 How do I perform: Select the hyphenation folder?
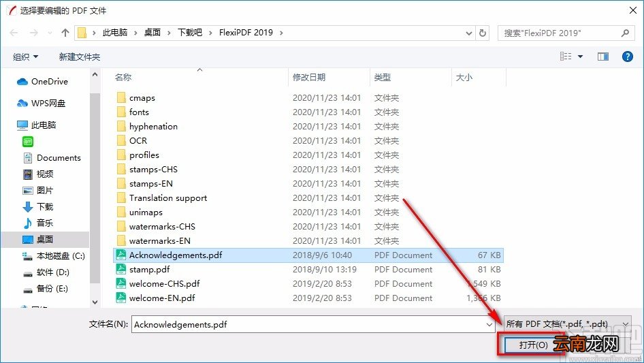(148, 126)
